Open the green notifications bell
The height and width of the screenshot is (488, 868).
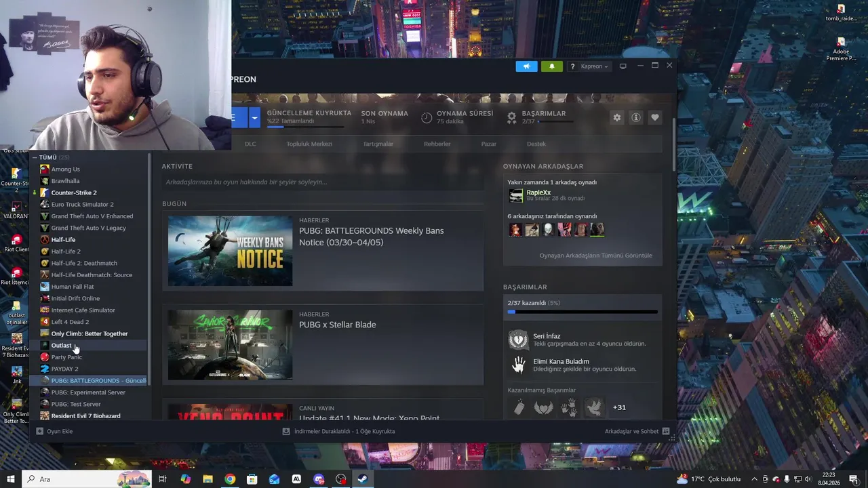(x=551, y=66)
